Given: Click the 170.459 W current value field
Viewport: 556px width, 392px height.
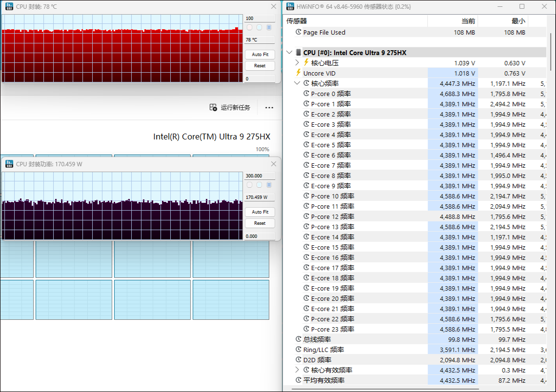Looking at the screenshot, I should pos(260,197).
